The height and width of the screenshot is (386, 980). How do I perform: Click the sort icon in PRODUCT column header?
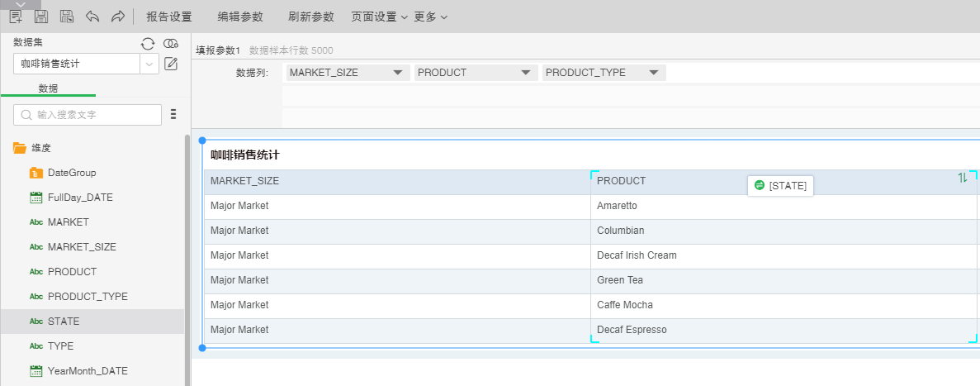point(962,178)
